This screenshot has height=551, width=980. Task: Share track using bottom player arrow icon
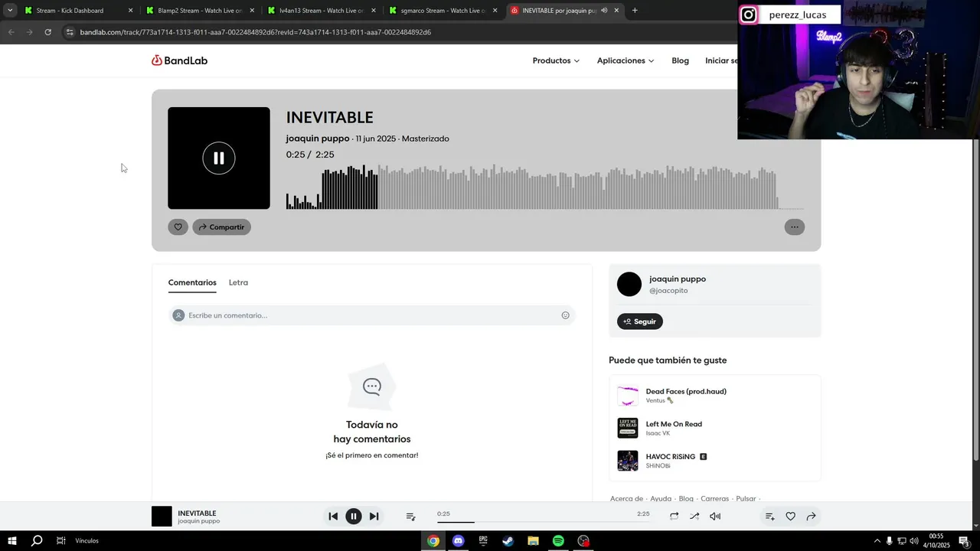tap(811, 517)
